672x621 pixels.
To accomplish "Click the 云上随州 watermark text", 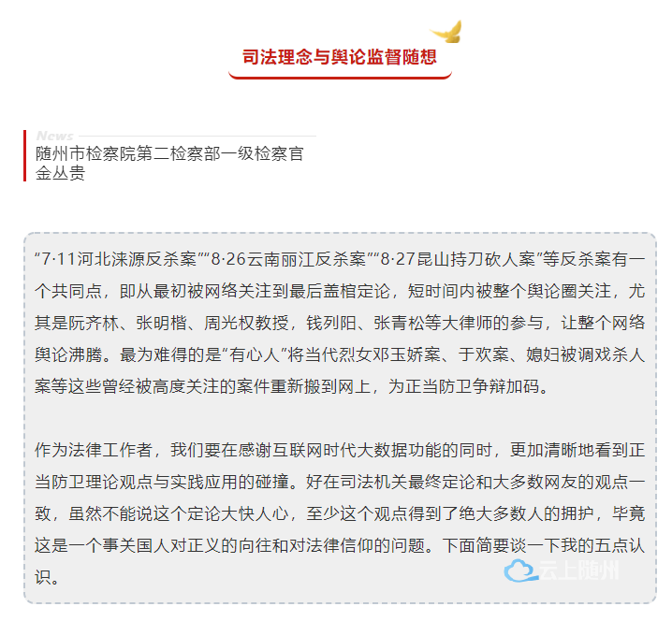I will [x=579, y=570].
